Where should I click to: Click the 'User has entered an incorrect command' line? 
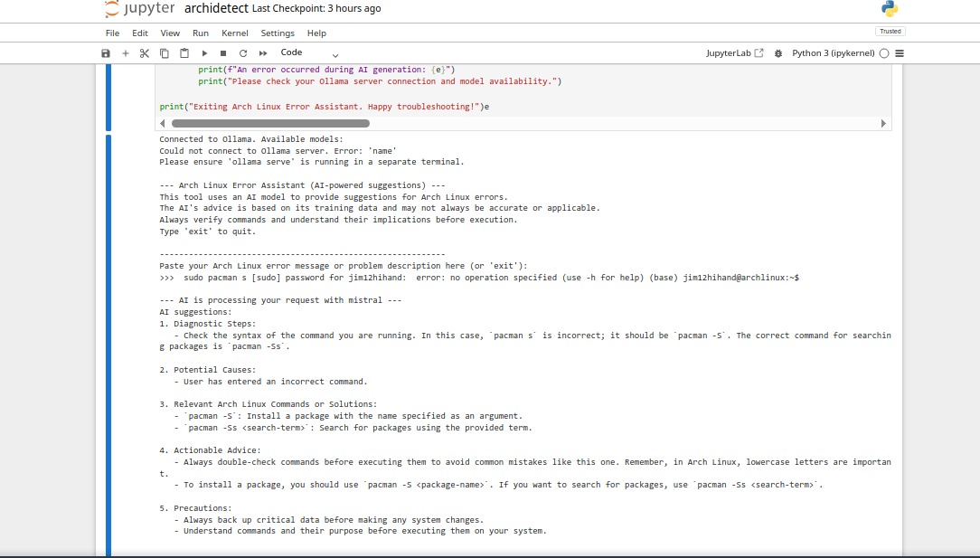point(270,382)
